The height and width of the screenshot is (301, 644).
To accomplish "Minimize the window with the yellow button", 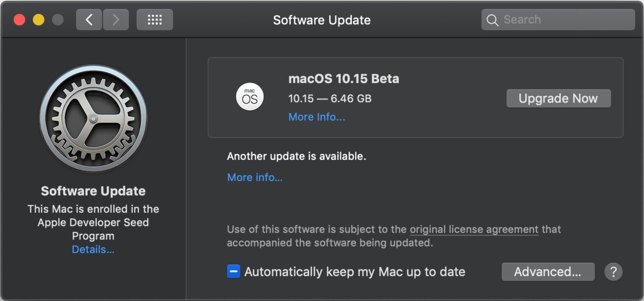I will point(38,20).
